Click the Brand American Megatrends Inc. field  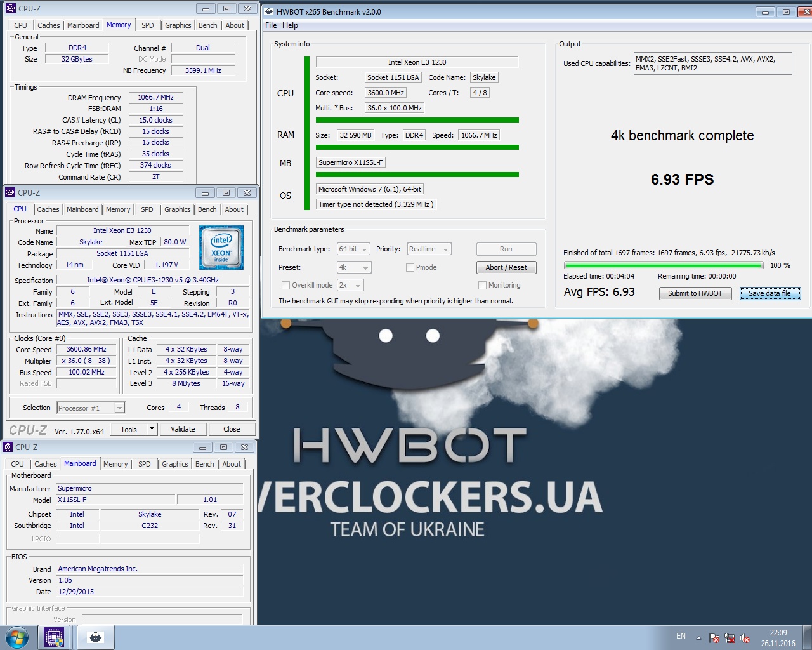pyautogui.click(x=150, y=569)
